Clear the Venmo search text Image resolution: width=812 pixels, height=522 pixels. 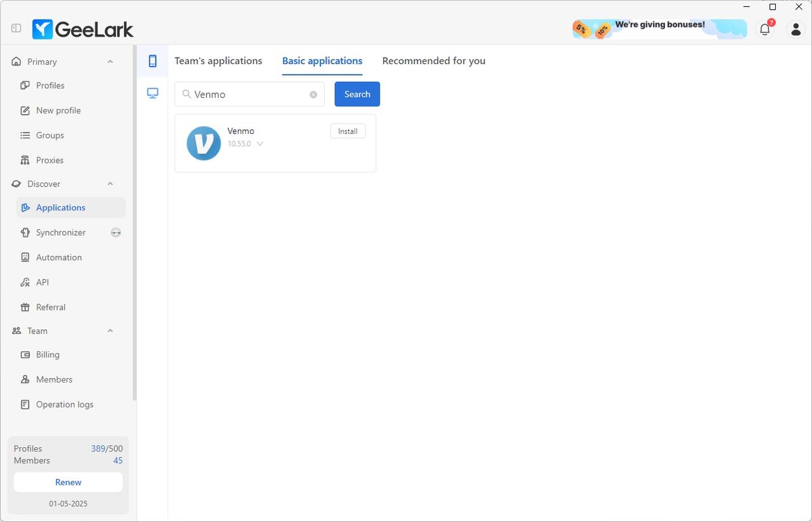click(x=313, y=95)
